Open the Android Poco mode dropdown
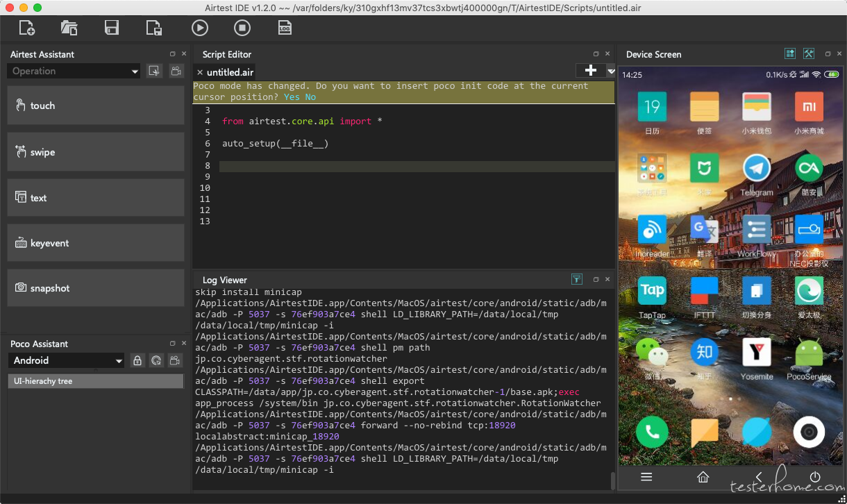 67,360
